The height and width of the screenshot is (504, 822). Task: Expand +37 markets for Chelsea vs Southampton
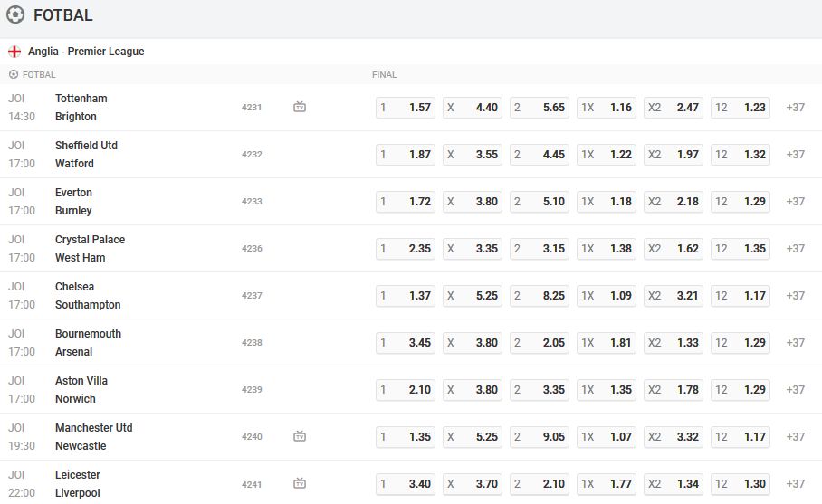coord(795,295)
